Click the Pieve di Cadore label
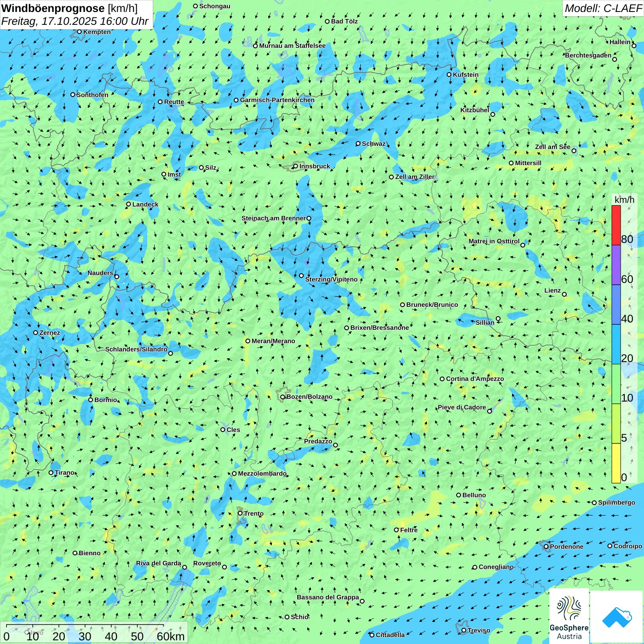The height and width of the screenshot is (644, 644). (462, 407)
